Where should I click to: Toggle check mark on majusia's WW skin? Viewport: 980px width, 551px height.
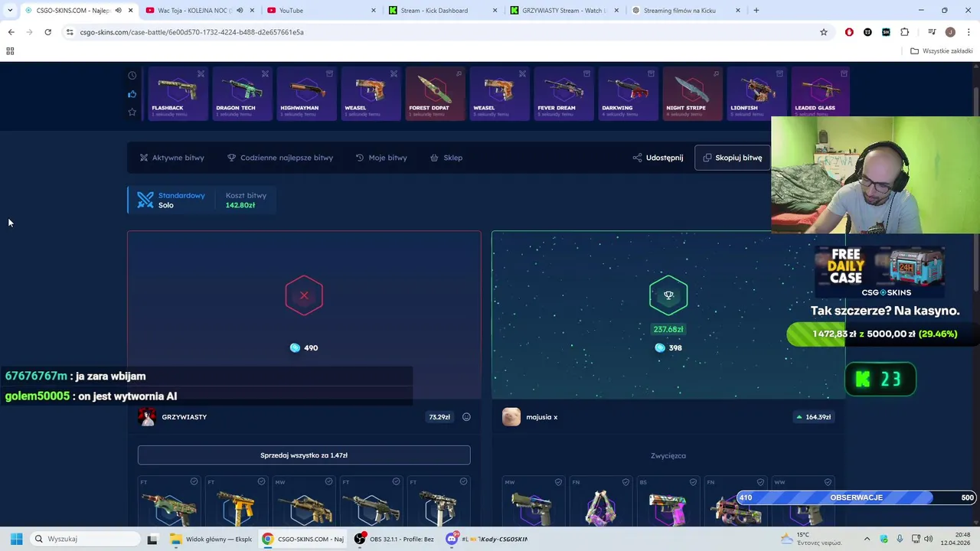pyautogui.click(x=828, y=481)
